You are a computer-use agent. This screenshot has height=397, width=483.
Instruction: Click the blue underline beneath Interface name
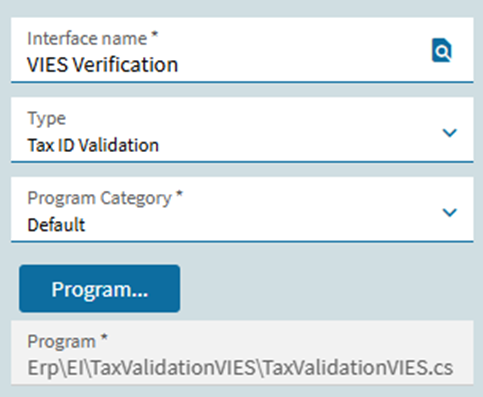[242, 82]
